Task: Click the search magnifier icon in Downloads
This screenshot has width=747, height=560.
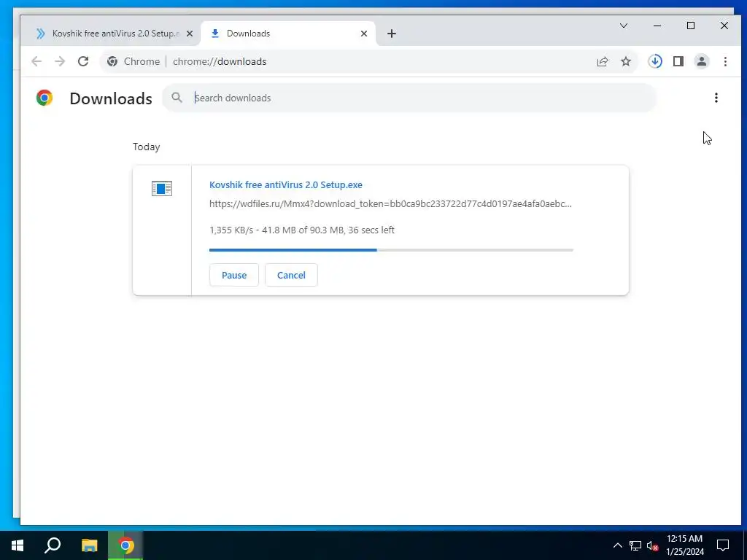Action: [177, 98]
